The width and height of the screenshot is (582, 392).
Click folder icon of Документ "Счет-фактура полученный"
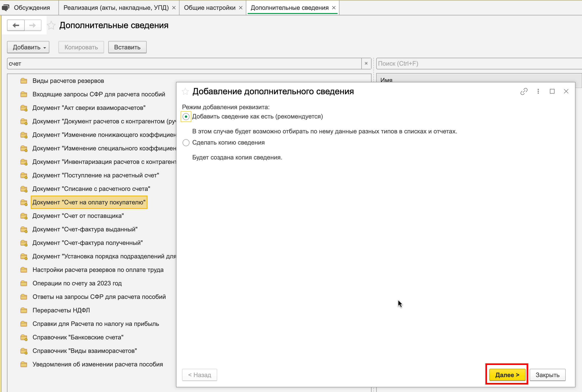(x=24, y=243)
